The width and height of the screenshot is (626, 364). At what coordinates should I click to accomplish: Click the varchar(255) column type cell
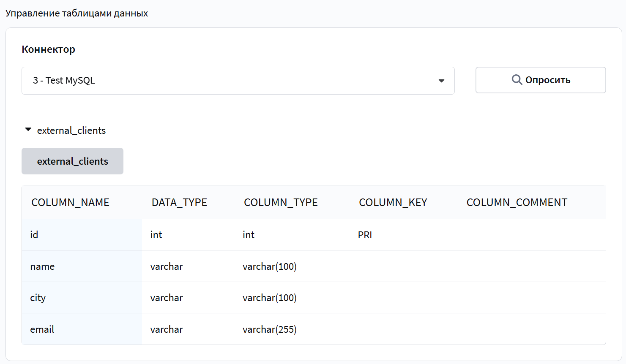[x=270, y=329]
